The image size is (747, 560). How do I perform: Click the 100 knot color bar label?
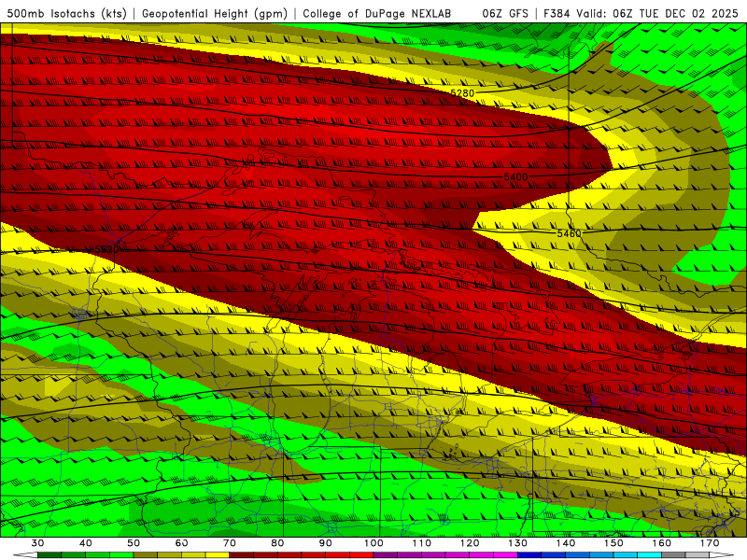pyautogui.click(x=374, y=543)
